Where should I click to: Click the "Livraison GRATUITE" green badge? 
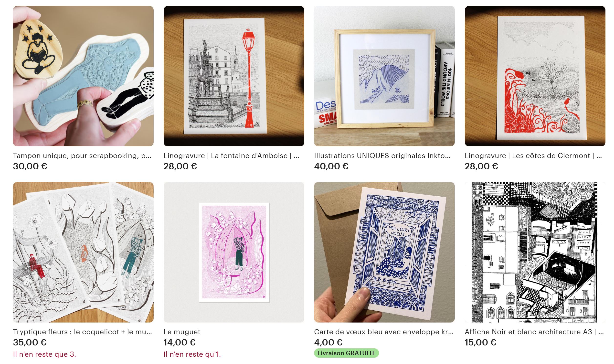346,353
